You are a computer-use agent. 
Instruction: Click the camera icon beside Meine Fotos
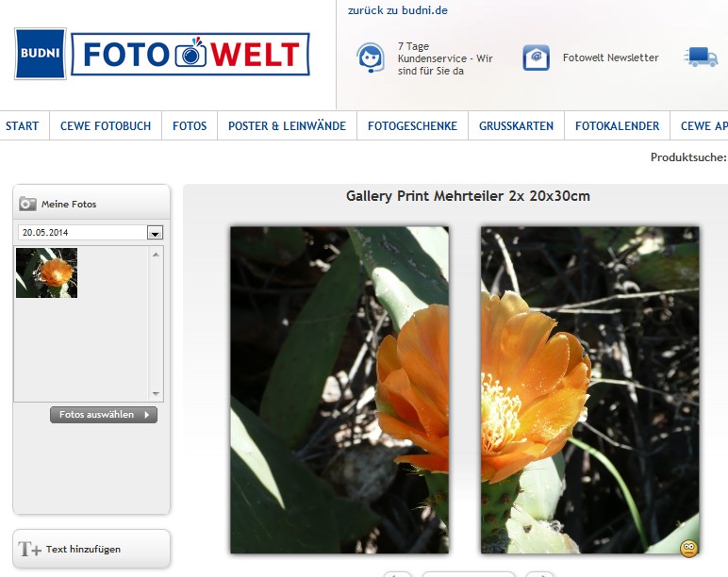point(27,204)
